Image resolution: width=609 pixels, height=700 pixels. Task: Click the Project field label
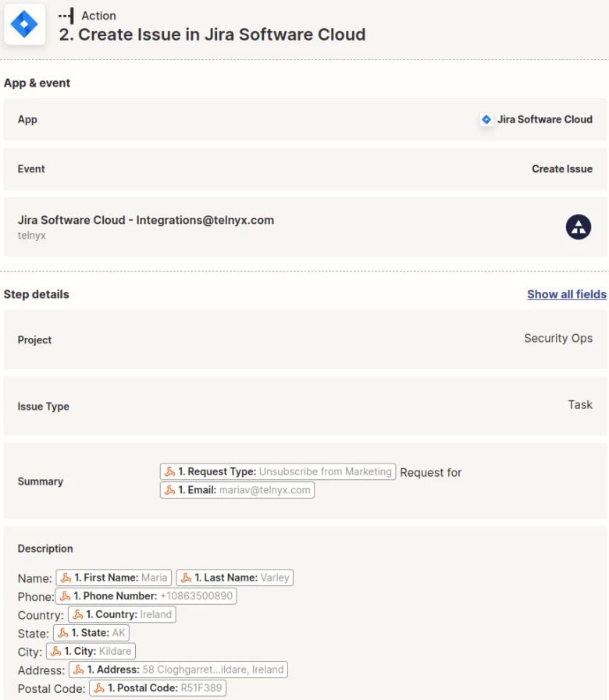34,339
